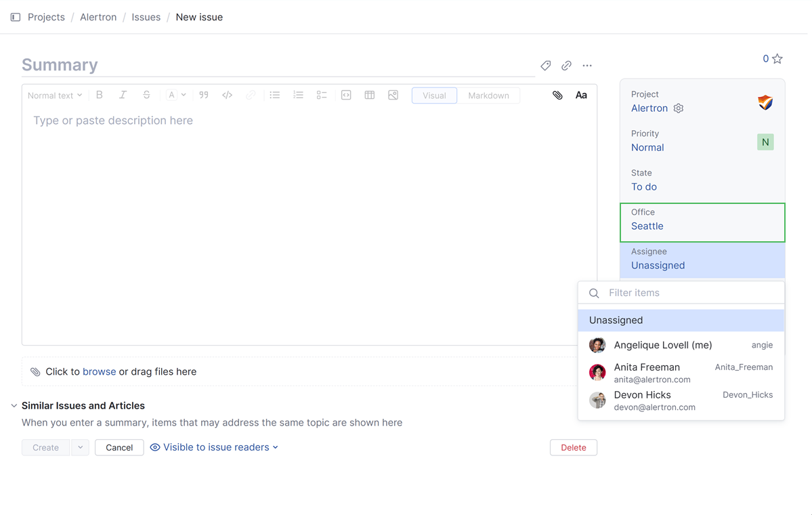Go to the Alertron breadcrumb
Image resolution: width=812 pixels, height=515 pixels.
coord(98,17)
